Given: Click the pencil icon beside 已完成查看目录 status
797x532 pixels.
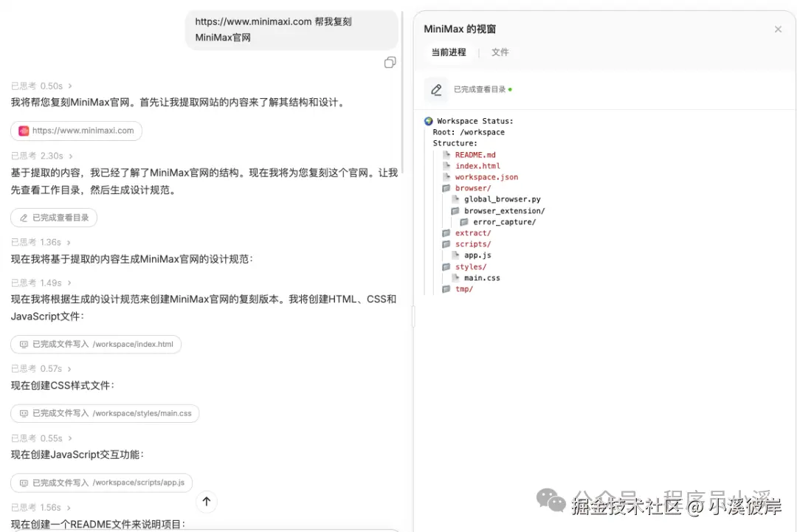Looking at the screenshot, I should [x=436, y=91].
